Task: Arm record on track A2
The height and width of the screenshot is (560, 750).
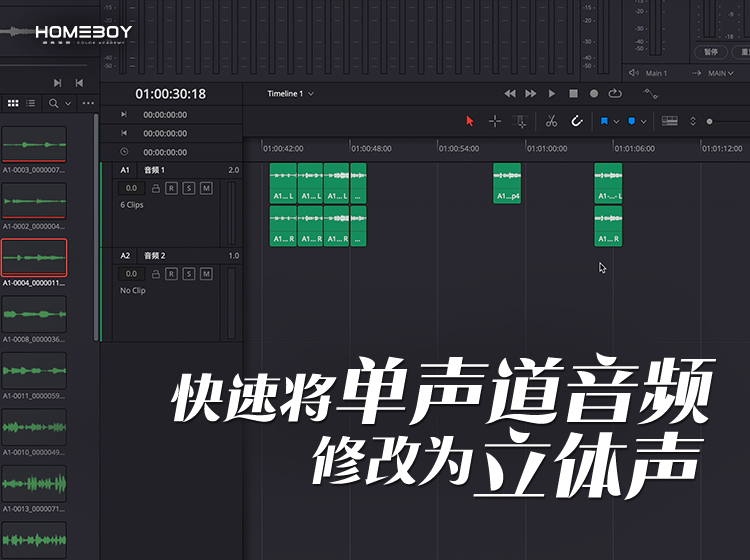Action: [x=171, y=273]
